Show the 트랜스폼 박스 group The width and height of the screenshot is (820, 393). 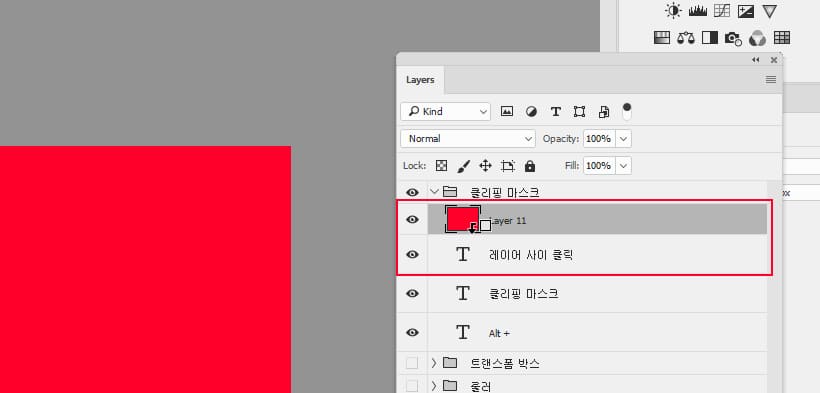click(x=412, y=363)
